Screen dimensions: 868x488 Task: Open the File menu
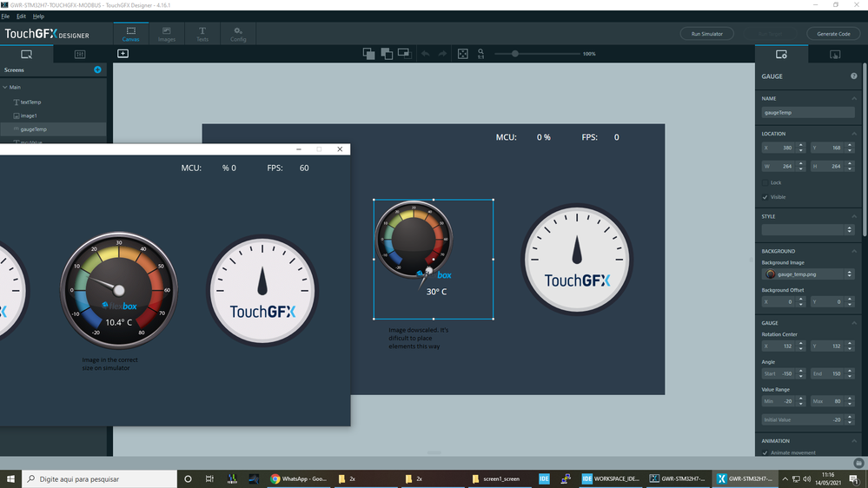pos(5,16)
